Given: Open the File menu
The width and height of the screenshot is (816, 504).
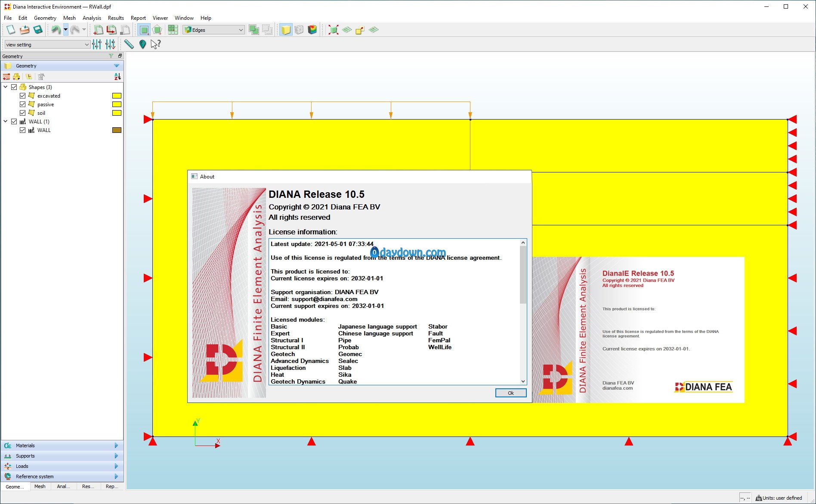Looking at the screenshot, I should coord(8,18).
